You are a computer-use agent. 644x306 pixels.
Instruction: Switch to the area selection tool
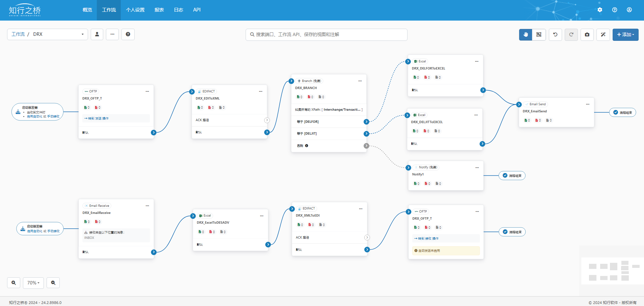tap(539, 35)
